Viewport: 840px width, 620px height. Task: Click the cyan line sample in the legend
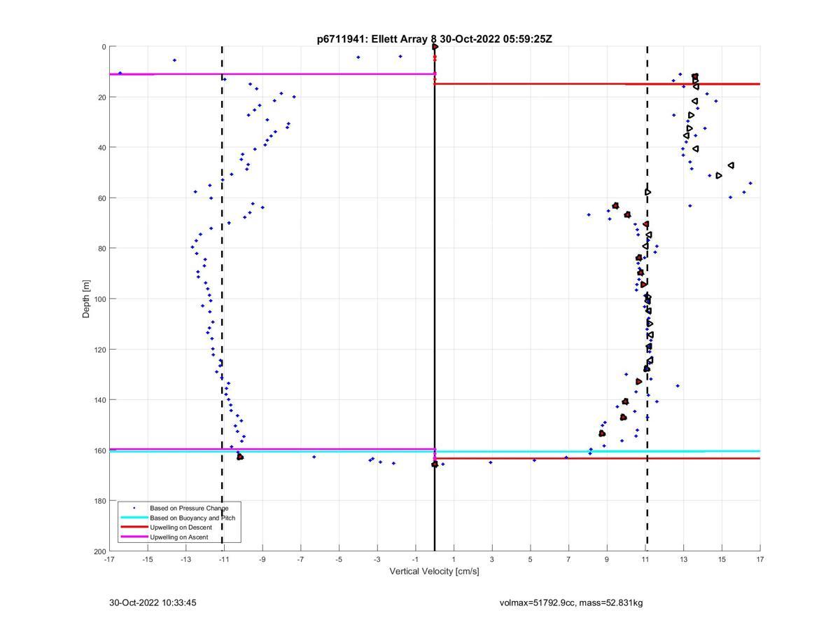click(x=134, y=518)
